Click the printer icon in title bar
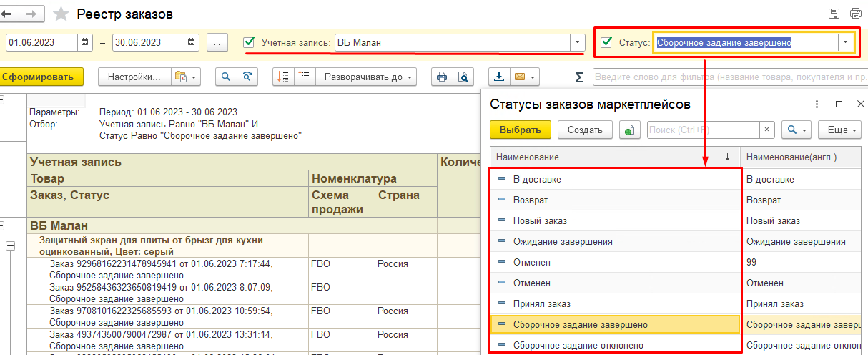Image resolution: width=868 pixels, height=355 pixels. click(x=856, y=14)
